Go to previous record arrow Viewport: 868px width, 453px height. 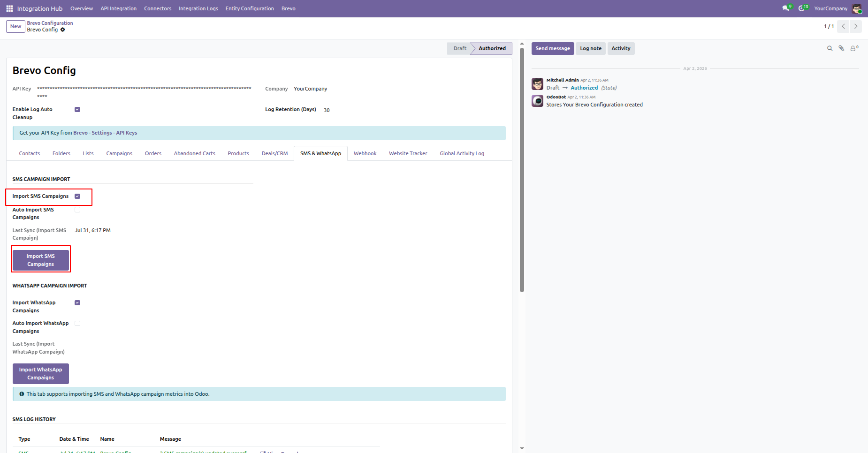point(843,26)
